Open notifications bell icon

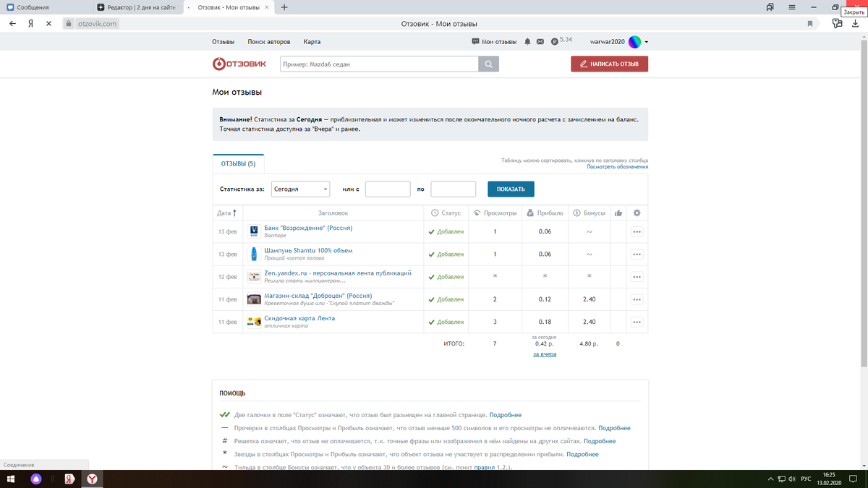[528, 42]
